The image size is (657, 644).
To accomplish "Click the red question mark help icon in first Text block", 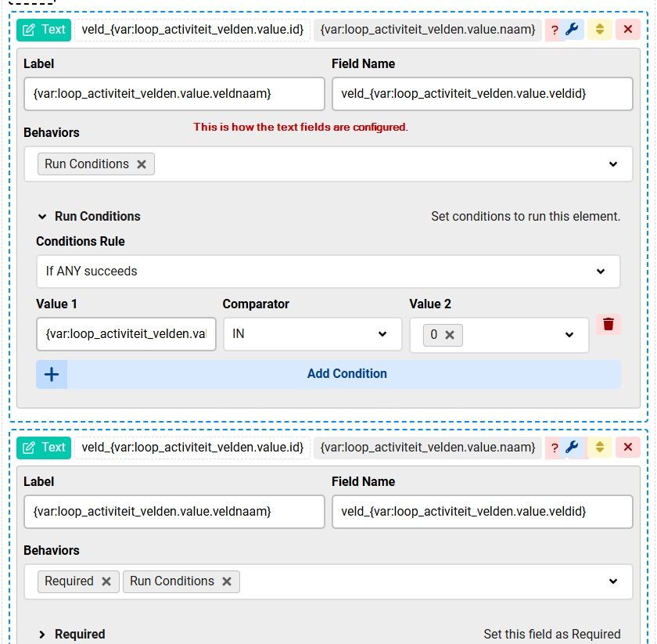I will [555, 30].
